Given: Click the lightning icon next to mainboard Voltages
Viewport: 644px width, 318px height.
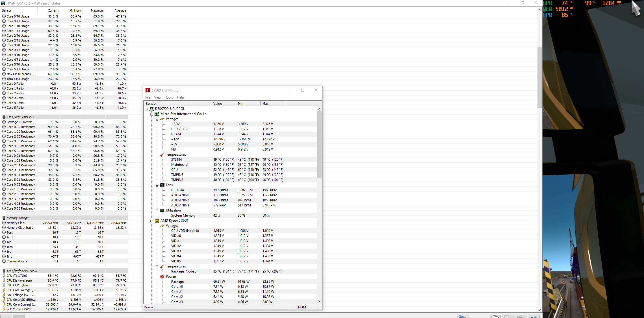Looking at the screenshot, I should [x=162, y=119].
